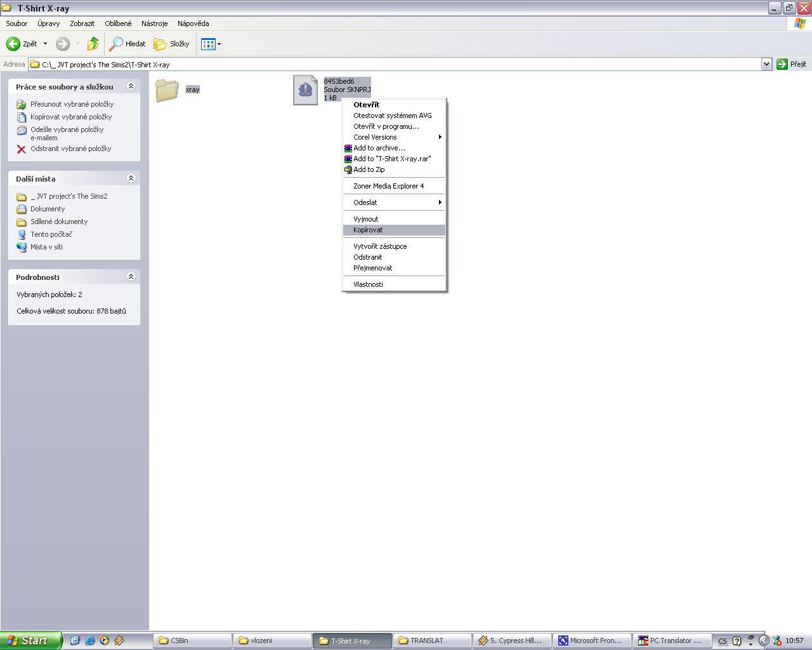The width and height of the screenshot is (812, 650).
Task: Open the Nástroje menu
Action: coord(154,23)
